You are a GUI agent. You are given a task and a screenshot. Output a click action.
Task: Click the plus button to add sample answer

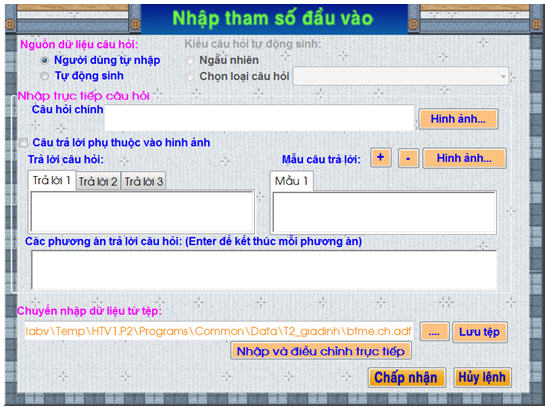(381, 158)
